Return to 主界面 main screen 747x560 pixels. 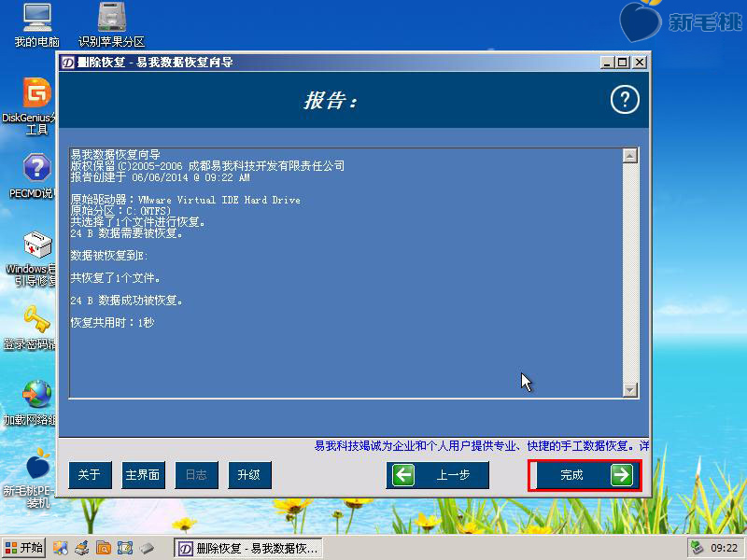[x=143, y=475]
